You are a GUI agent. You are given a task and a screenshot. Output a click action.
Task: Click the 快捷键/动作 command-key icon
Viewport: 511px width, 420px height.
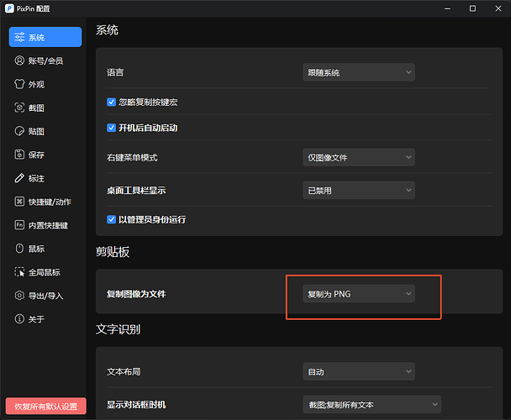pos(19,202)
